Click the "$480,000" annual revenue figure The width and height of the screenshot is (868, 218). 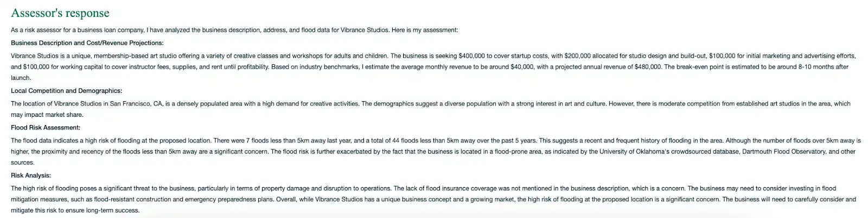[x=647, y=67]
